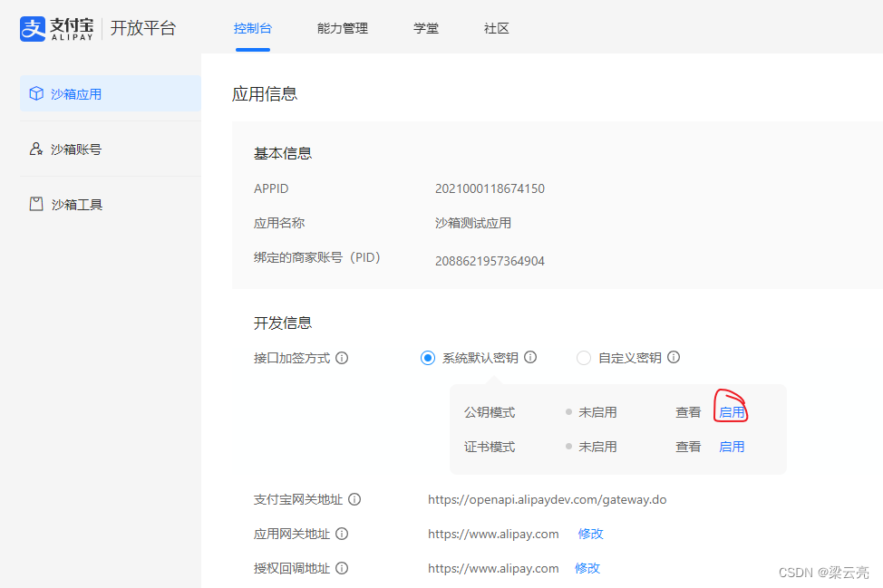
Task: Open the 控制台 tab
Action: [x=253, y=28]
